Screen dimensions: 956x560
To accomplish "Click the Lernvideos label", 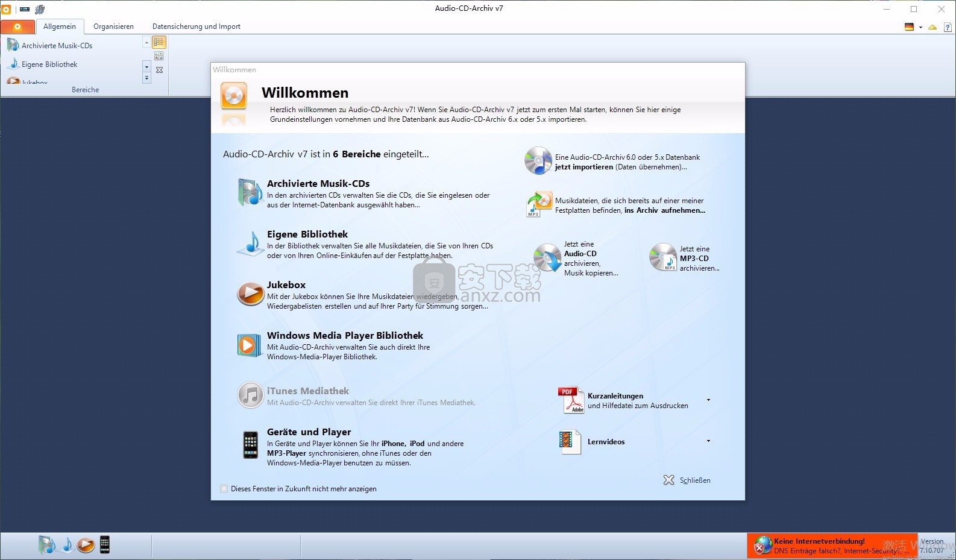I will (x=606, y=442).
